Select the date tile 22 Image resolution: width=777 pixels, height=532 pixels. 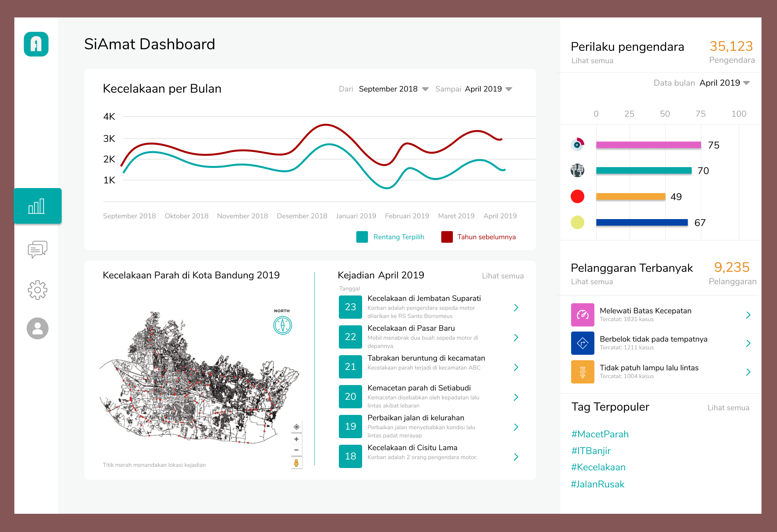click(351, 337)
